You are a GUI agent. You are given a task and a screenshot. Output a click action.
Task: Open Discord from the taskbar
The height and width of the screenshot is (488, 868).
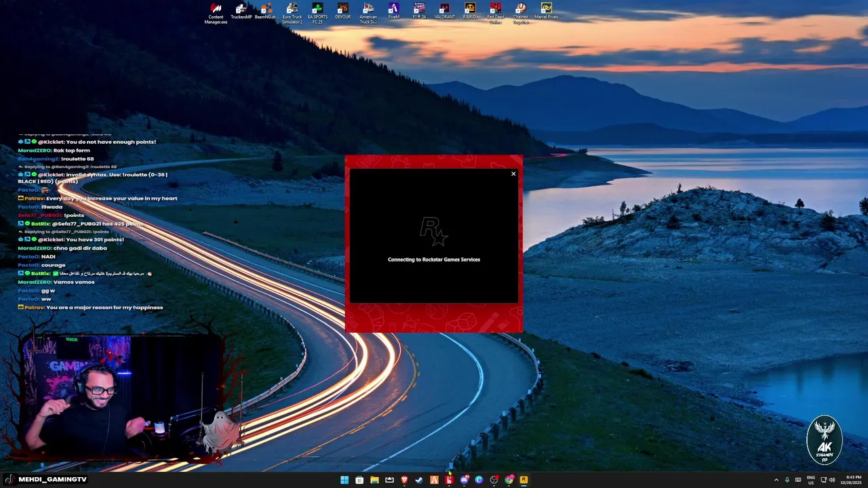[465, 480]
